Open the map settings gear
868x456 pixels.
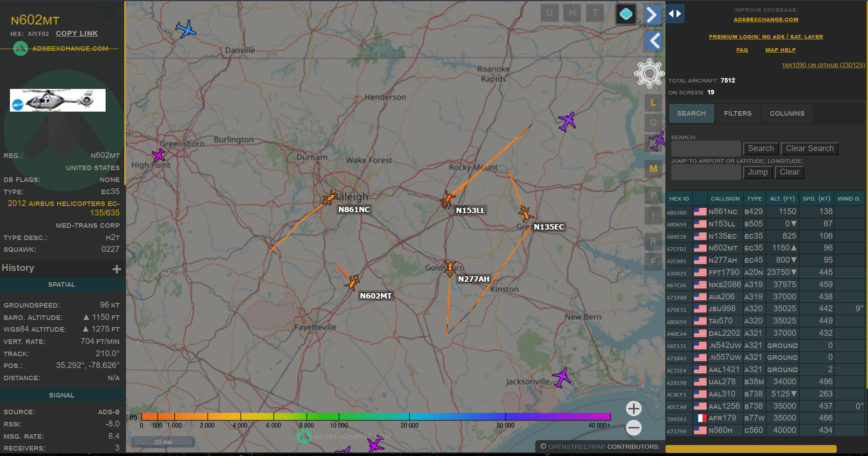[649, 73]
